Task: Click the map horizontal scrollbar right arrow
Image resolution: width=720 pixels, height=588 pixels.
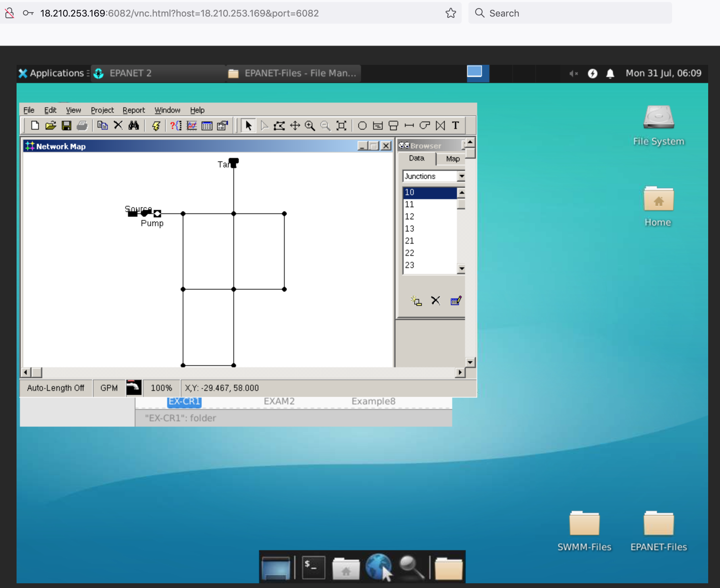Action: [460, 373]
